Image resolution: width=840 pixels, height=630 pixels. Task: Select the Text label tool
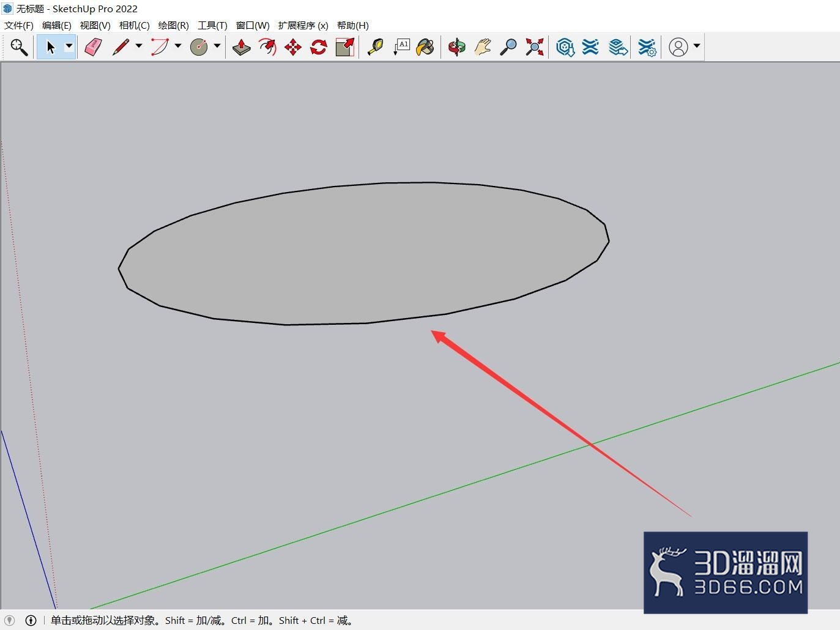tap(401, 47)
